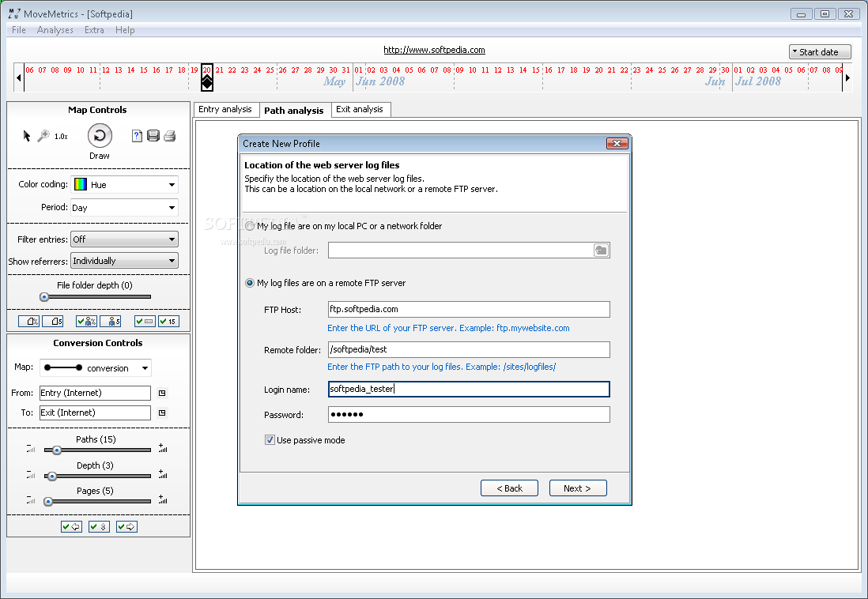Image resolution: width=868 pixels, height=599 pixels.
Task: Toggle the left arrow check button in Conversion Controls
Action: (x=71, y=527)
